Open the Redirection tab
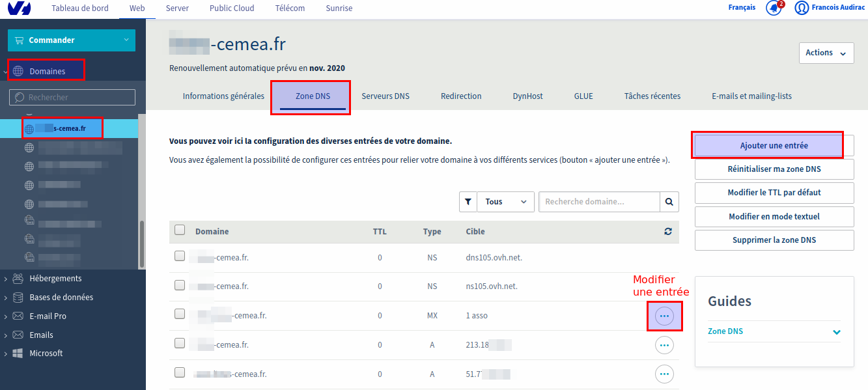The image size is (868, 390). click(x=461, y=96)
